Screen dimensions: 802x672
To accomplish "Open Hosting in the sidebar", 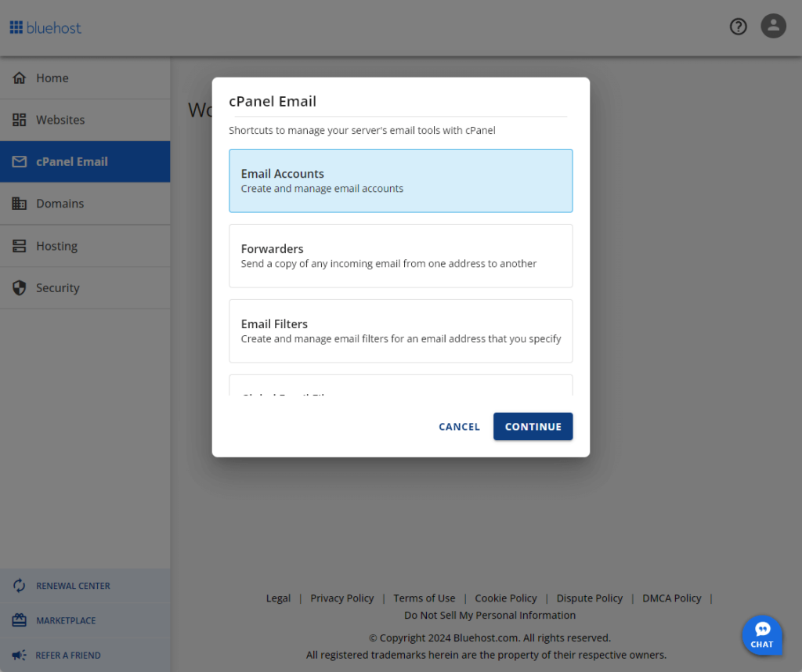I will point(85,246).
